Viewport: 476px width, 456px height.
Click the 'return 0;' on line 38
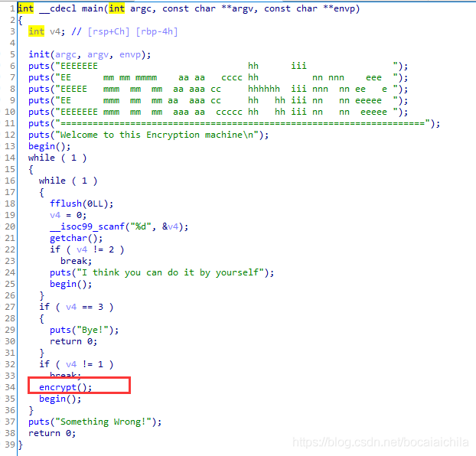[x=52, y=433]
